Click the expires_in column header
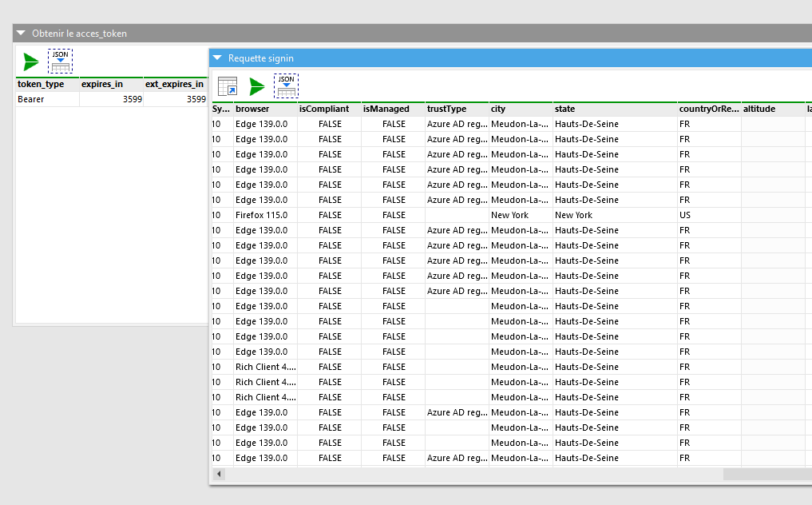 tap(111, 84)
